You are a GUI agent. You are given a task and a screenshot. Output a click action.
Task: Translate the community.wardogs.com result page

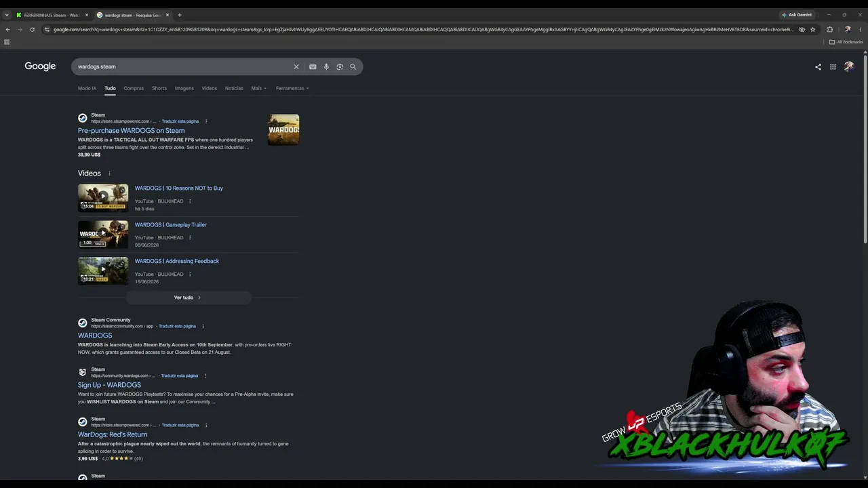tap(180, 375)
